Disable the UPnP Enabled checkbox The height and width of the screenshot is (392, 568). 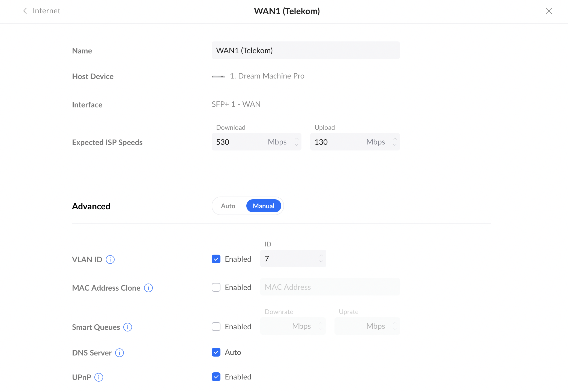[x=216, y=377]
